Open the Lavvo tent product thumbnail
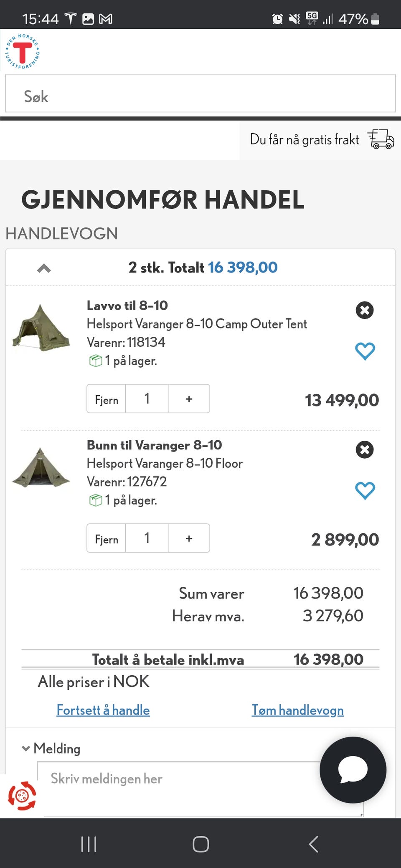The width and height of the screenshot is (401, 868). pyautogui.click(x=41, y=328)
